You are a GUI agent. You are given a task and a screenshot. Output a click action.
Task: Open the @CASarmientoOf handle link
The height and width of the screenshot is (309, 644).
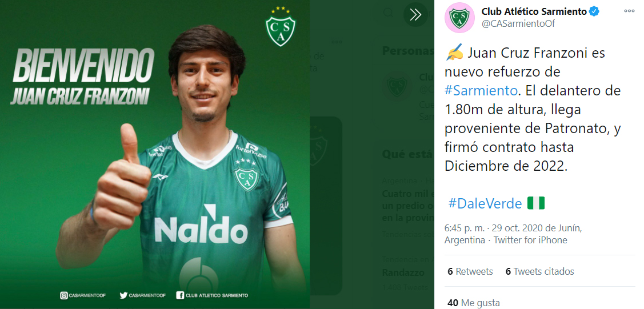(518, 24)
